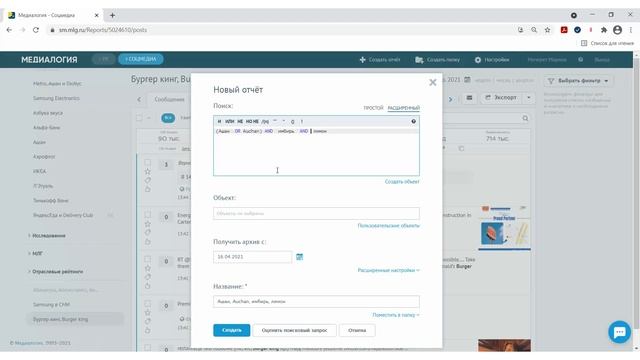Bookmark this page with the star
Image resolution: width=640 pixels, height=360 pixels.
coord(547,30)
